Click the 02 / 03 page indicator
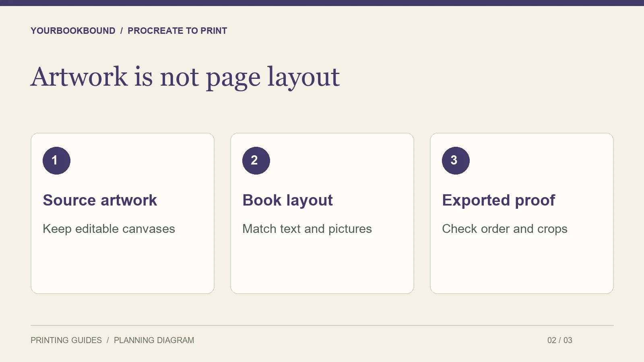Viewport: 644px width, 362px height. [x=559, y=340]
